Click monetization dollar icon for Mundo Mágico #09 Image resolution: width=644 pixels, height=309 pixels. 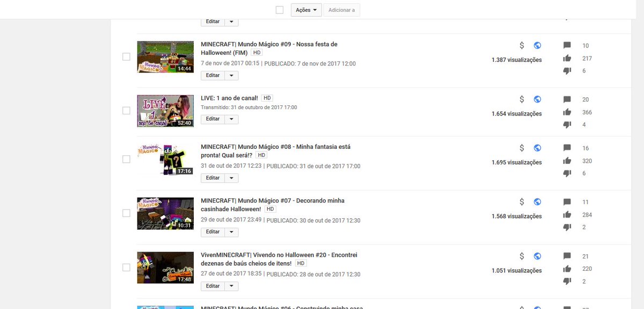pos(522,46)
